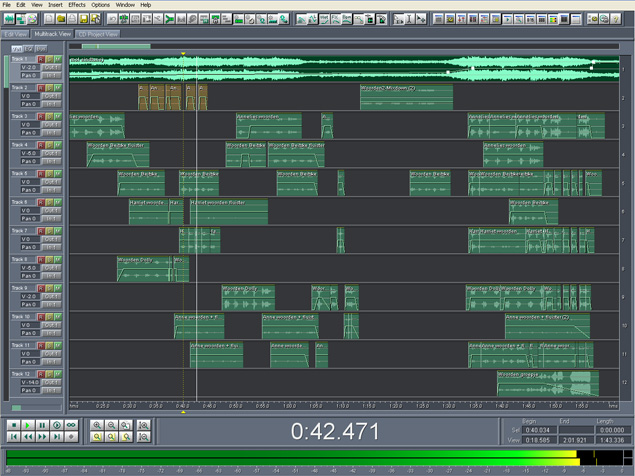Screen dimensions: 635x476
Task: Open Track 1 Rec 1 input selector
Action: 50,76
